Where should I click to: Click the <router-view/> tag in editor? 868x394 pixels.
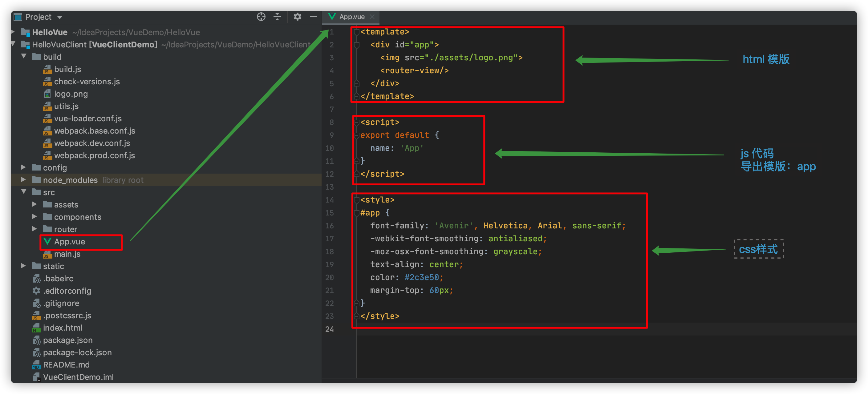tap(414, 71)
